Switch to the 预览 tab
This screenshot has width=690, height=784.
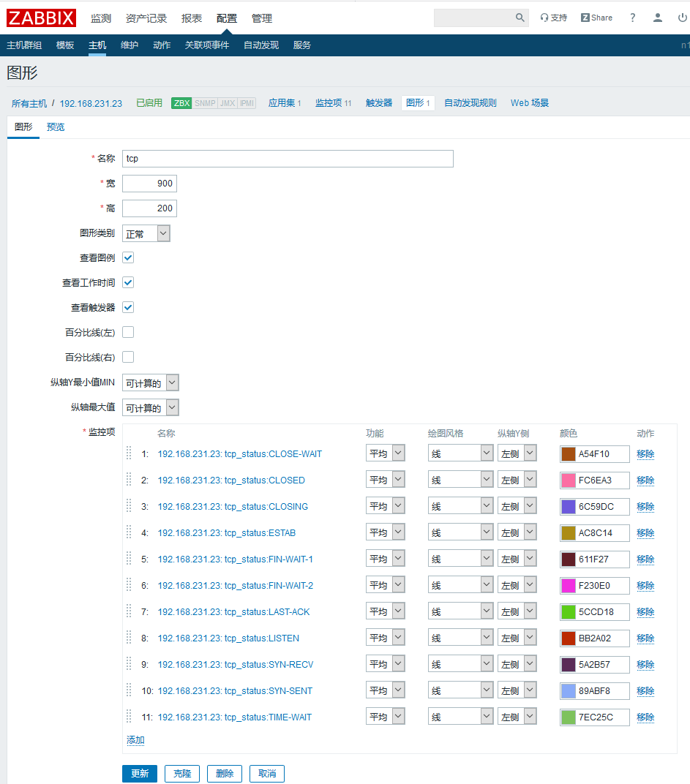(55, 127)
